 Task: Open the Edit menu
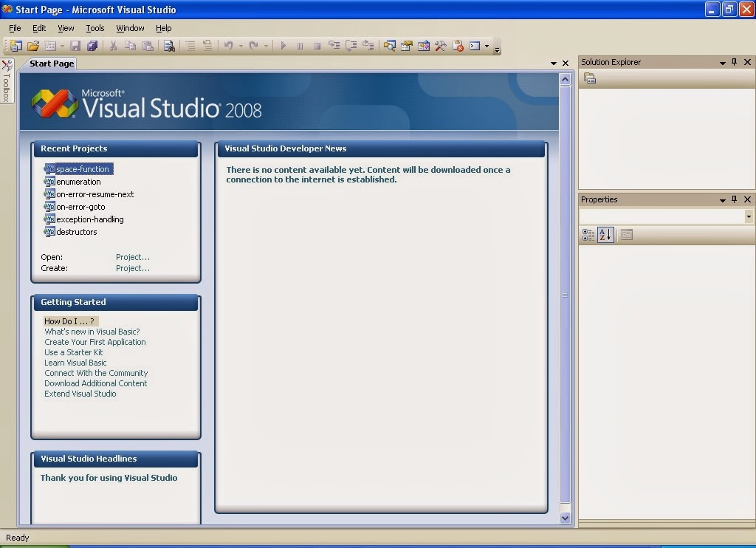pos(39,28)
